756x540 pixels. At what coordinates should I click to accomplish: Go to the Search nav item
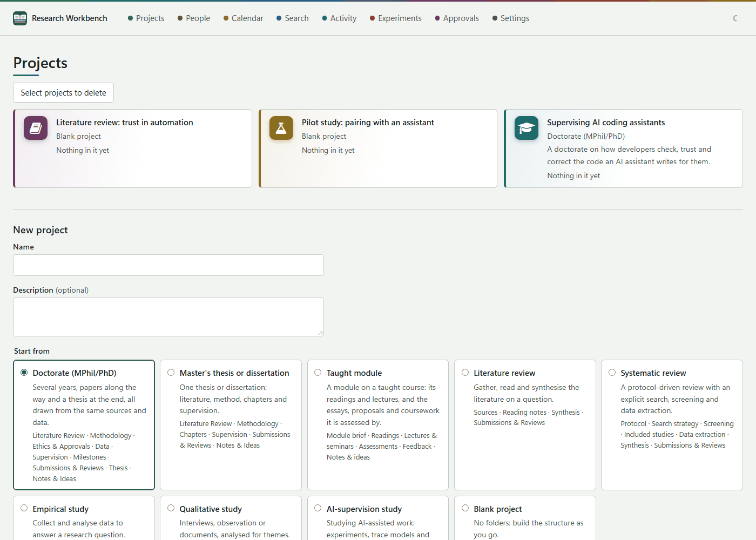[293, 18]
